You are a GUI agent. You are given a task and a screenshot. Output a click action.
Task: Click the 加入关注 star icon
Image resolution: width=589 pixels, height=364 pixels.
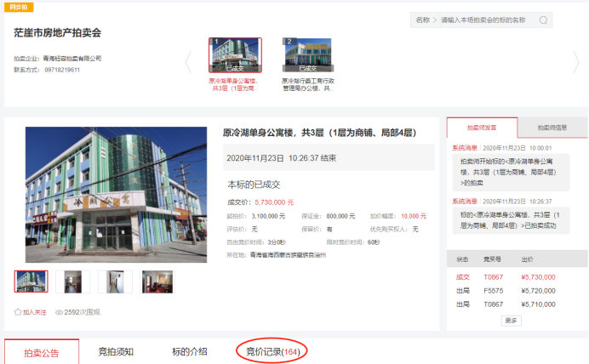[18, 312]
